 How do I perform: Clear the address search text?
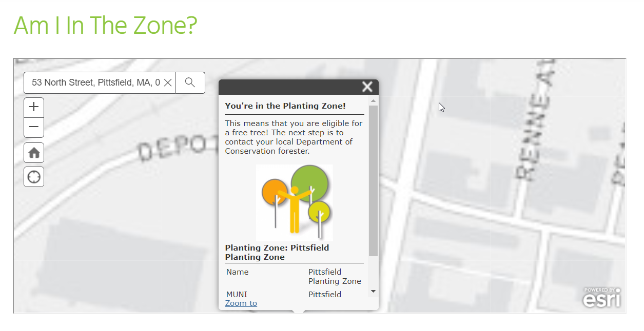click(x=168, y=82)
